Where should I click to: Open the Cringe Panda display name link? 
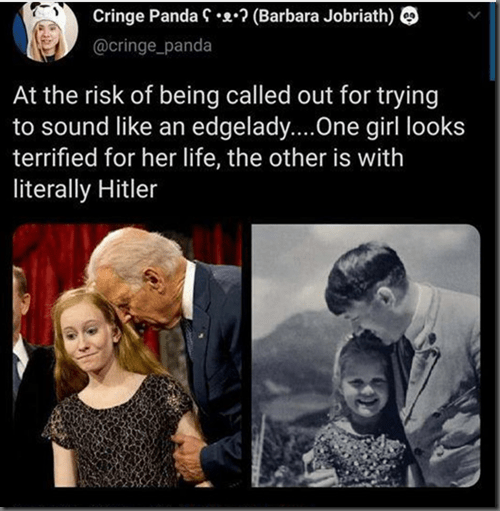(x=243, y=16)
